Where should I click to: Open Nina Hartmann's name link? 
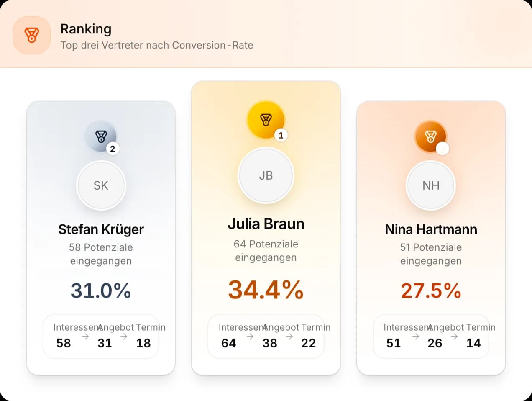point(431,229)
